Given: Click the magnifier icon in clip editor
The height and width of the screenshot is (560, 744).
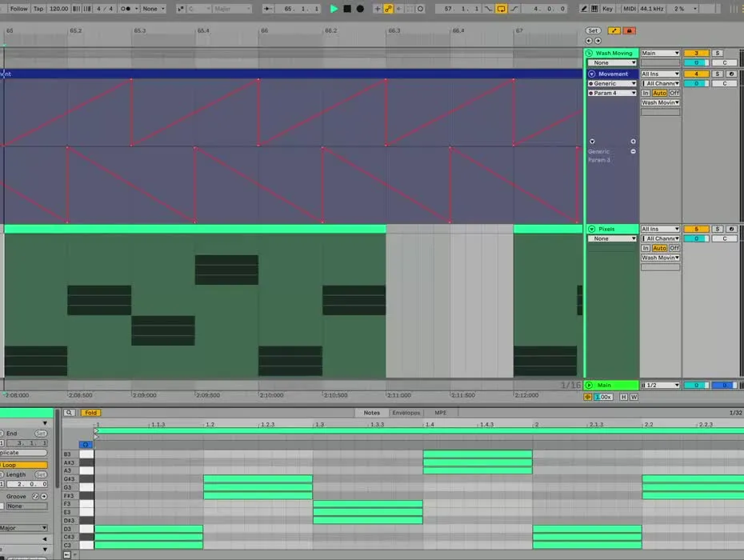Looking at the screenshot, I should pyautogui.click(x=70, y=413).
